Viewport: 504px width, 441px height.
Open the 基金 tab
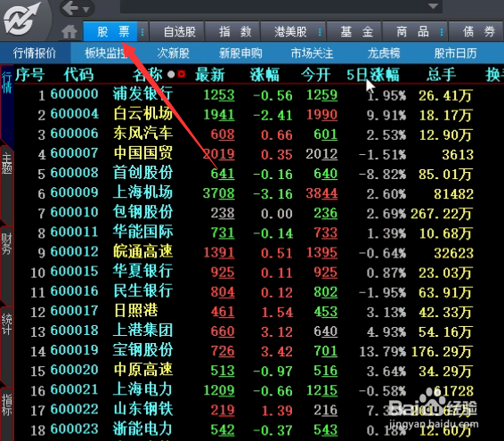(354, 31)
